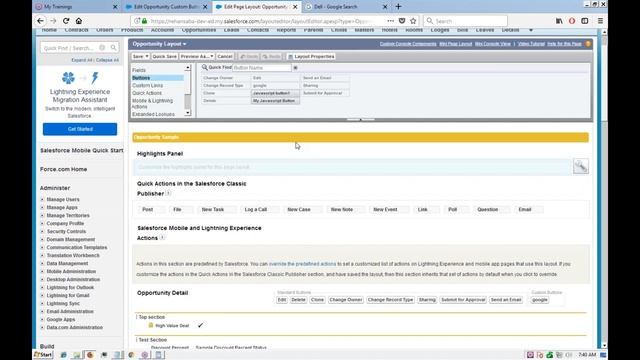Toggle the browser sidebar icon
This screenshot has height=360, width=640.
[585, 21]
